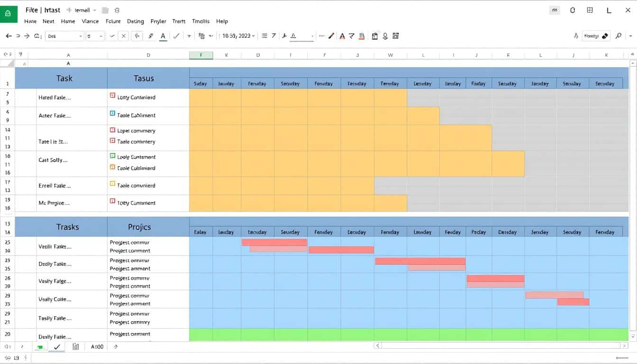
Task: Click the underlined A font color icon
Action: tap(163, 36)
